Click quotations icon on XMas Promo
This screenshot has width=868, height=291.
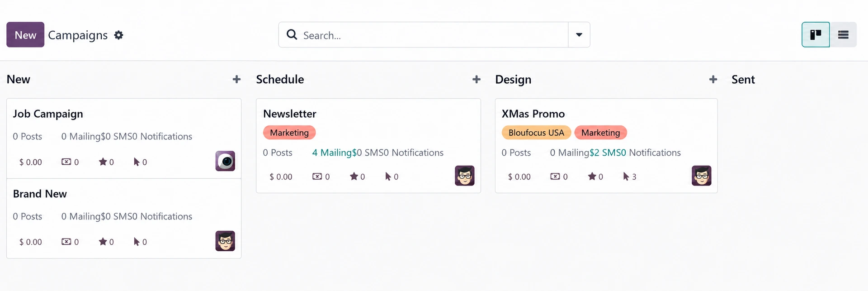coord(555,177)
